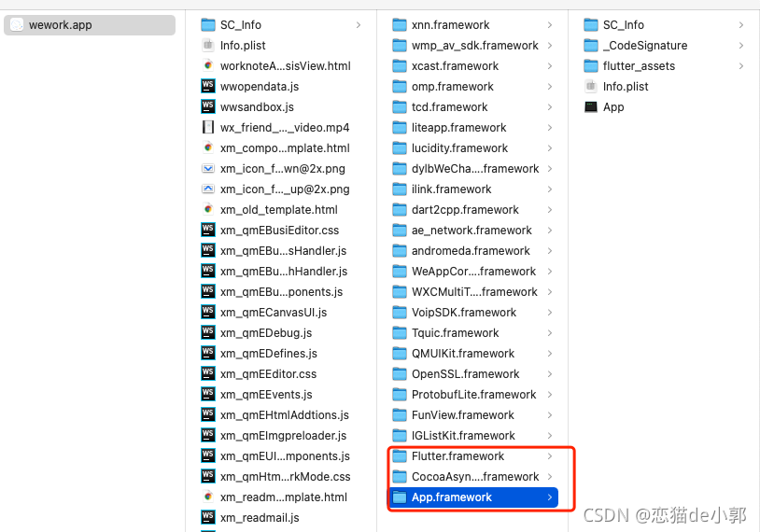760x532 pixels.
Task: Select xm_qmEDefines.js file
Action: click(281, 353)
